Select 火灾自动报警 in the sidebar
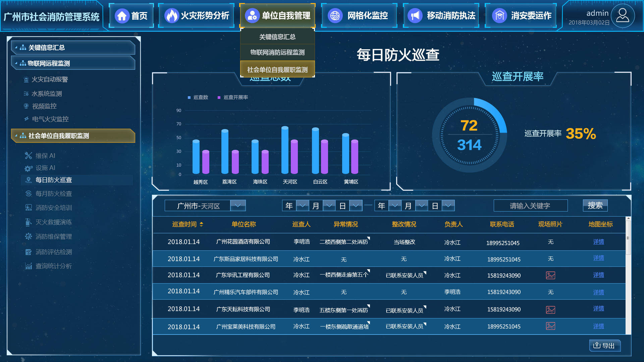Image resolution: width=644 pixels, height=362 pixels. point(50,79)
